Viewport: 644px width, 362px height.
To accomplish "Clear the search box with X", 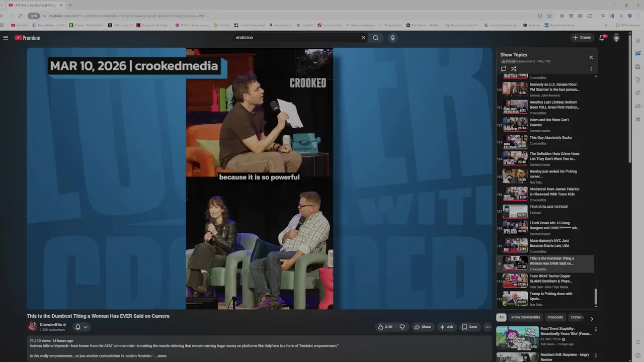I will coord(363,38).
